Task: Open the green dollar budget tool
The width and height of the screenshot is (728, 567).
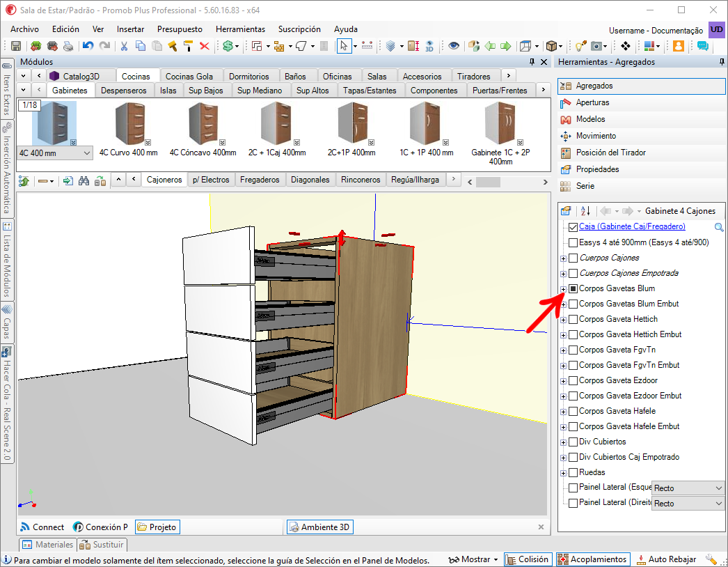Action: point(228,46)
